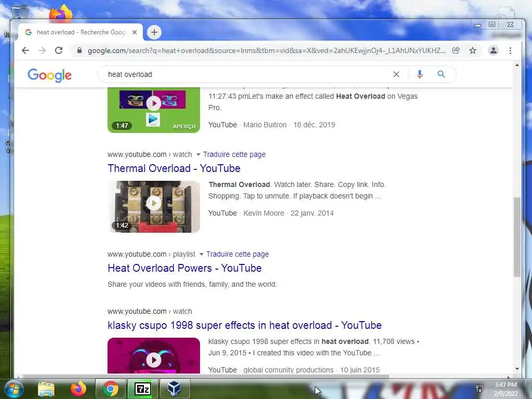
Task: Click the scrollbar up arrow
Action: point(517,65)
